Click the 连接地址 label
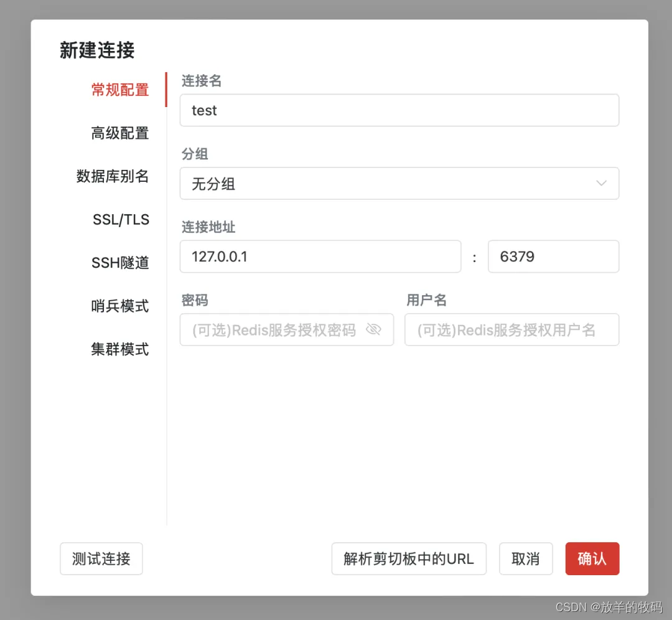Viewport: 672px width, 620px height. pos(208,227)
